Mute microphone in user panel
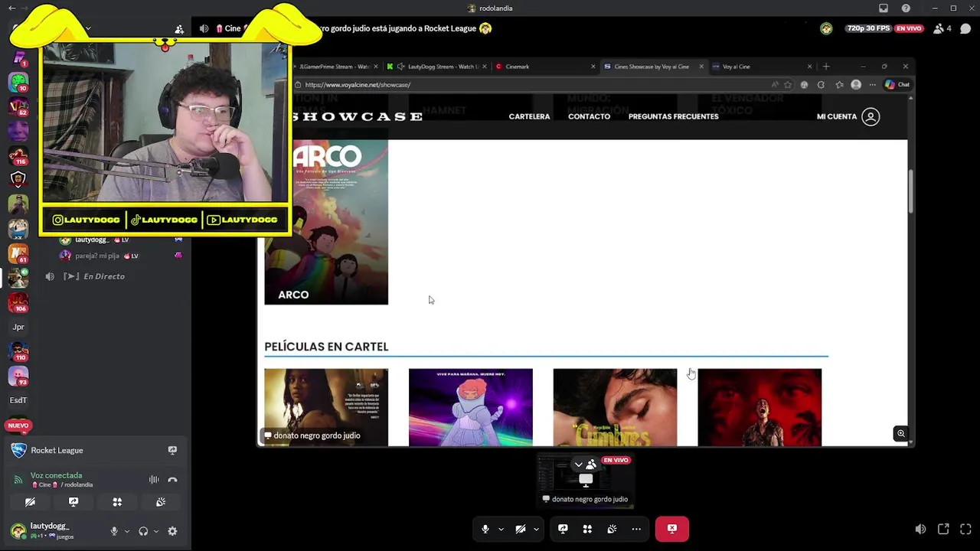This screenshot has height=551, width=980. pyautogui.click(x=114, y=531)
